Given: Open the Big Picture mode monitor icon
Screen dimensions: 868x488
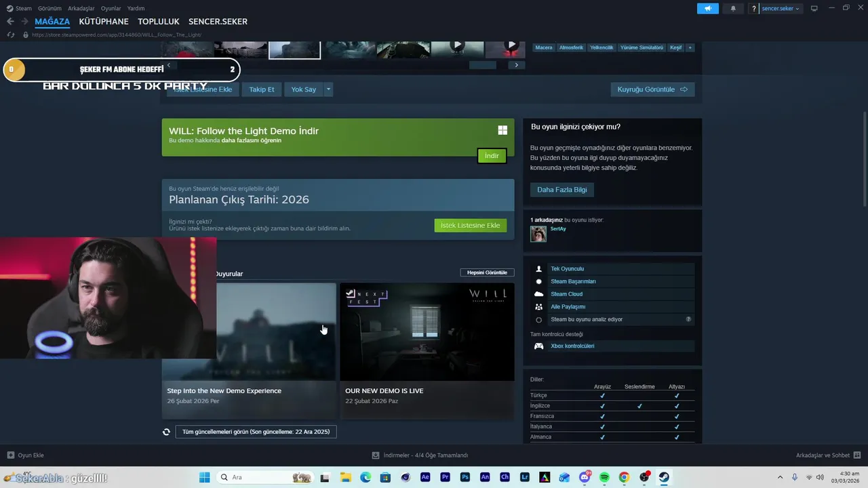Looking at the screenshot, I should coord(814,8).
